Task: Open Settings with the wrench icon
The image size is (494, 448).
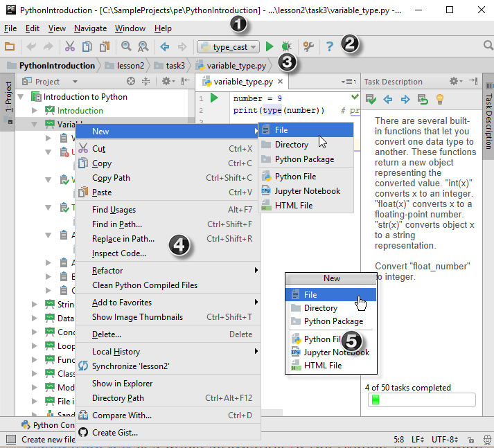Action: click(x=308, y=46)
